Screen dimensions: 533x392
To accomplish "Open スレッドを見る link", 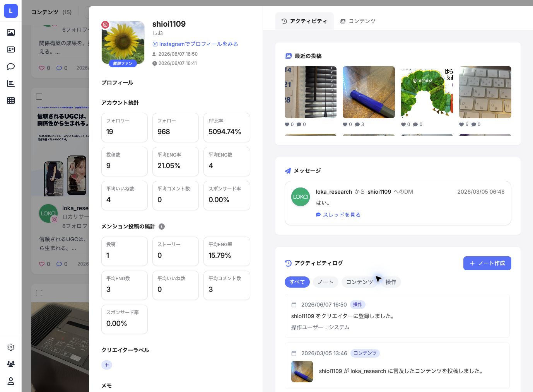I will (x=338, y=215).
